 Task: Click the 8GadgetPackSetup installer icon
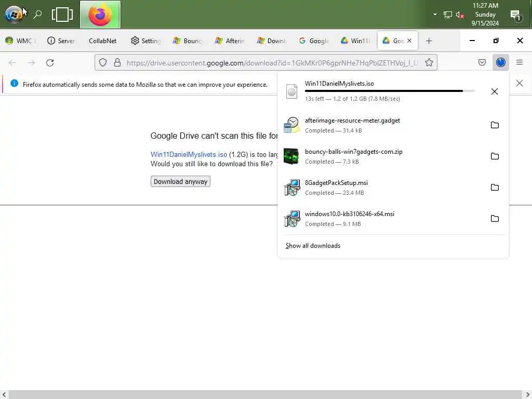coord(292,187)
